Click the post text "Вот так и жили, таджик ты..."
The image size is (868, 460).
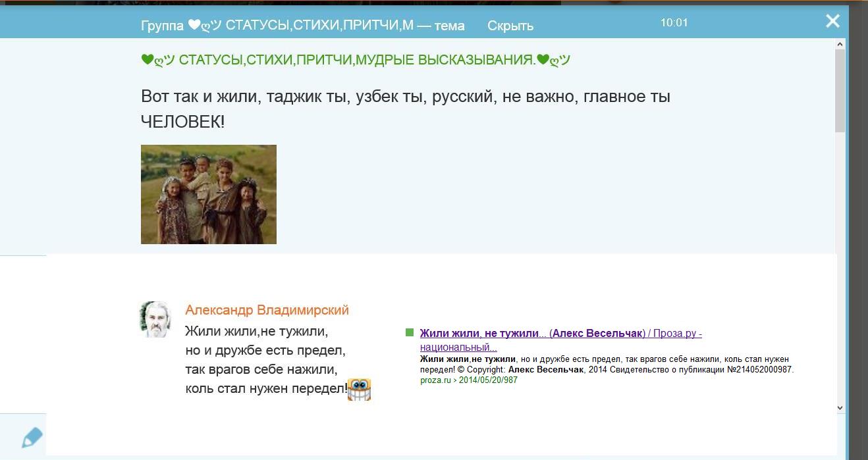[x=406, y=109]
